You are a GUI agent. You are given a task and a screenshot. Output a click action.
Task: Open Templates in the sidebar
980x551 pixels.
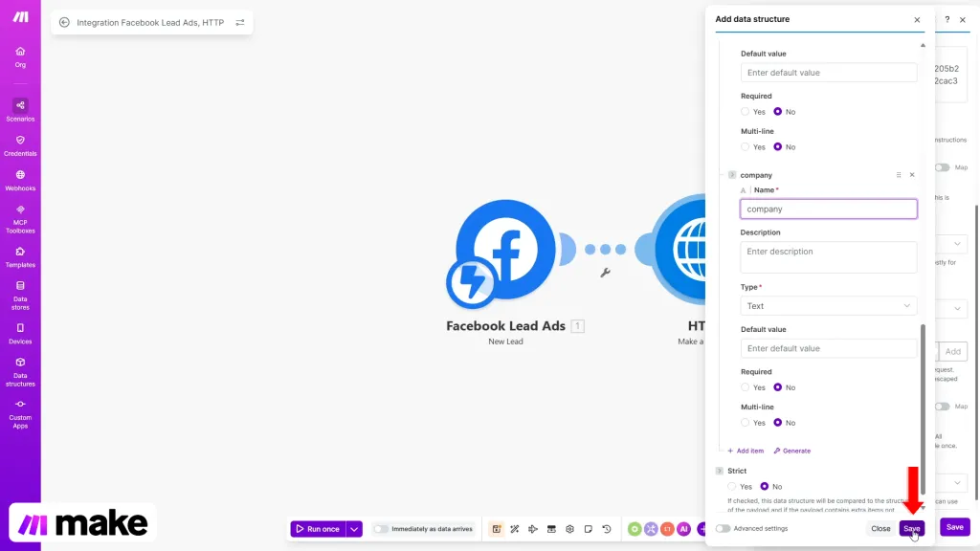pyautogui.click(x=20, y=256)
